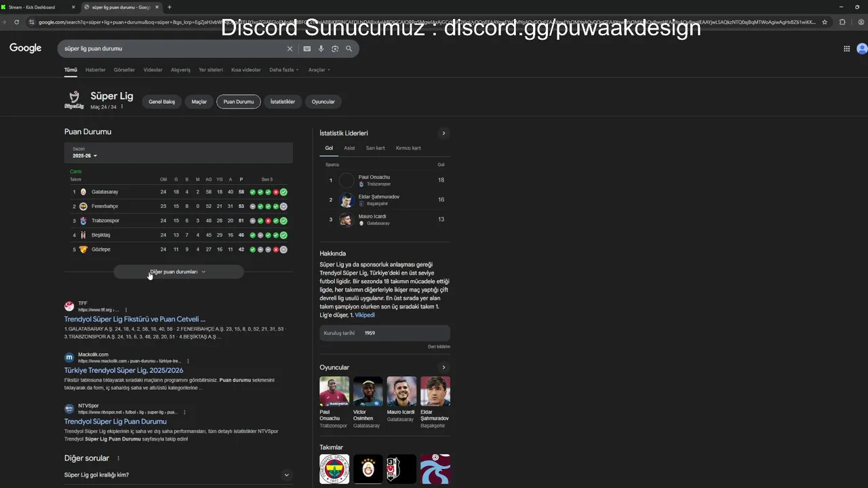
Task: Click the magnifier search icon
Action: point(349,49)
